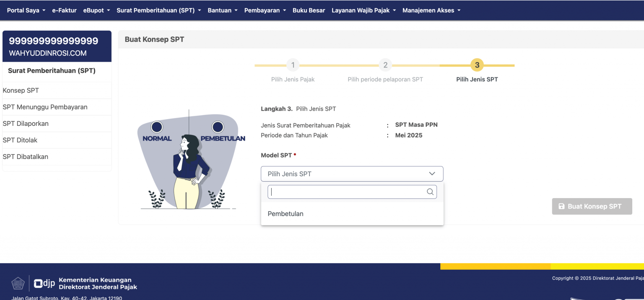
Task: Select step 1 circle Pilih Jenis Pajak
Action: click(x=293, y=65)
